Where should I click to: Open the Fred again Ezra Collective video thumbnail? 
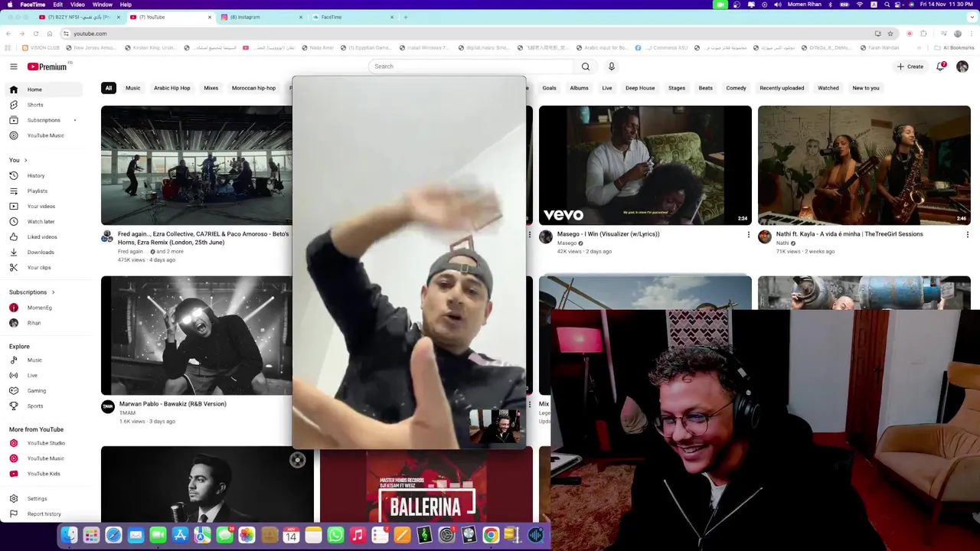point(197,165)
